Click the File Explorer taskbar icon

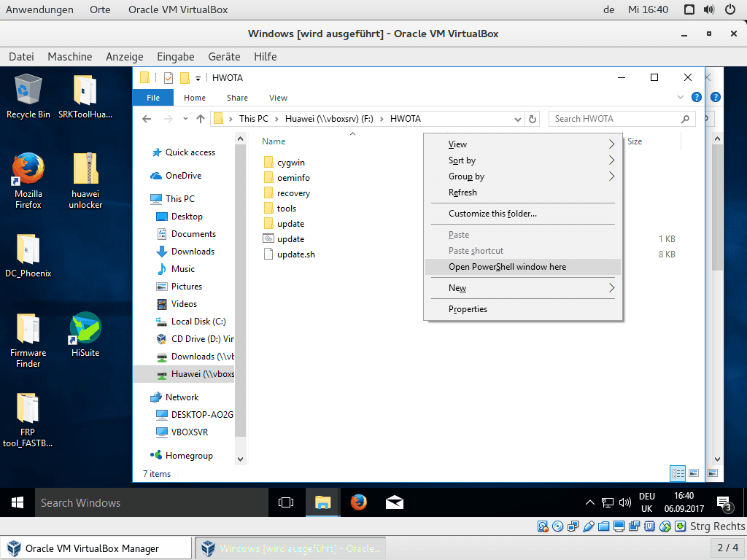point(322,503)
